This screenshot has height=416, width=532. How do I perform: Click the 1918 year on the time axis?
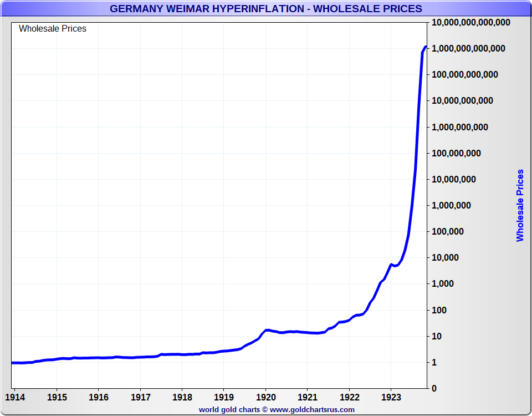[x=182, y=398]
